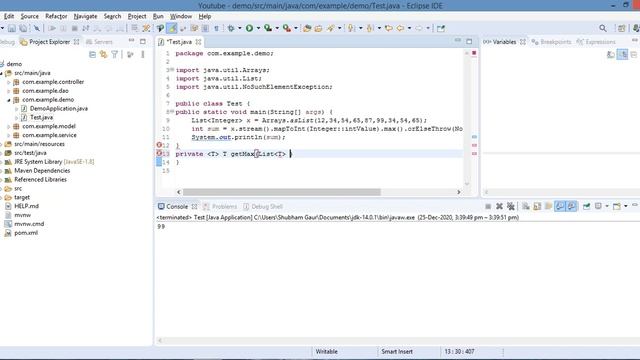The height and width of the screenshot is (360, 640).
Task: Select Test.java in Project Explorer
Action: [x=41, y=118]
